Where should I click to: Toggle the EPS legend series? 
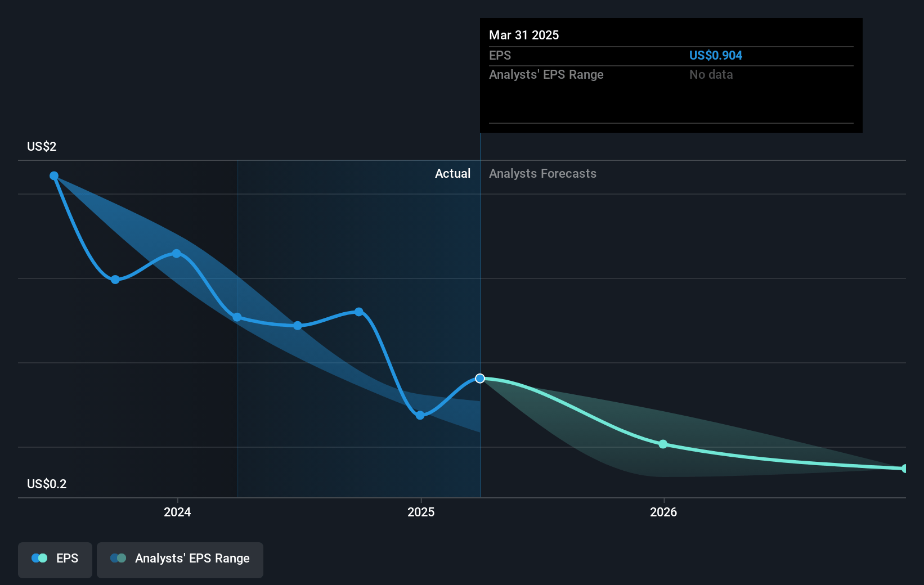[55, 560]
